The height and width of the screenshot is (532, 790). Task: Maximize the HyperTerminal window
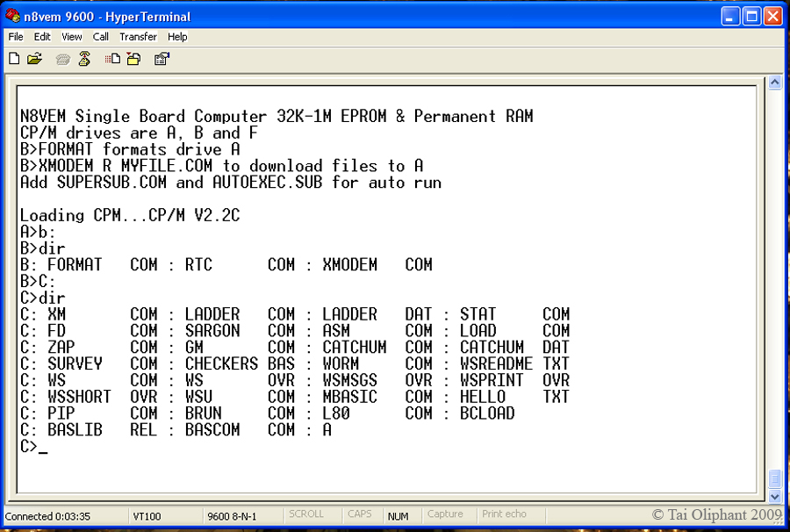click(x=752, y=16)
